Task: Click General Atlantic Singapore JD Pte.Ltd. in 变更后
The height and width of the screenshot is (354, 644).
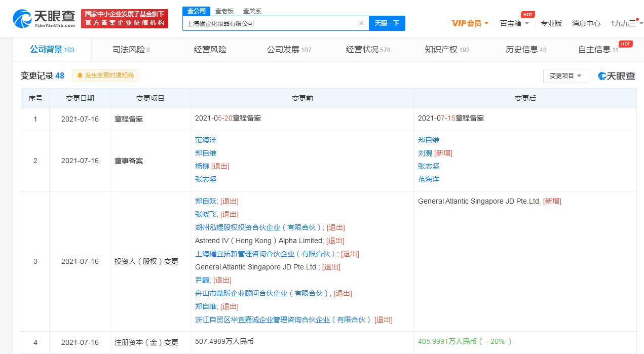Action: click(x=479, y=201)
